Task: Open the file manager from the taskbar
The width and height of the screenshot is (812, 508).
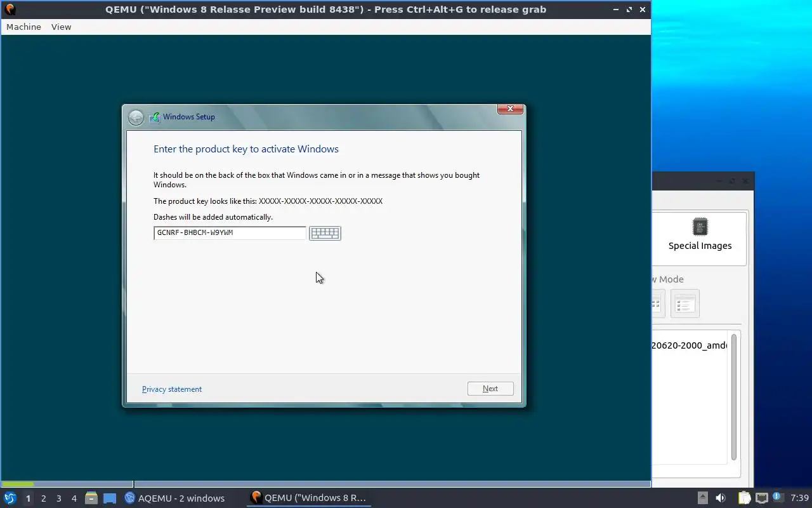Action: point(91,498)
